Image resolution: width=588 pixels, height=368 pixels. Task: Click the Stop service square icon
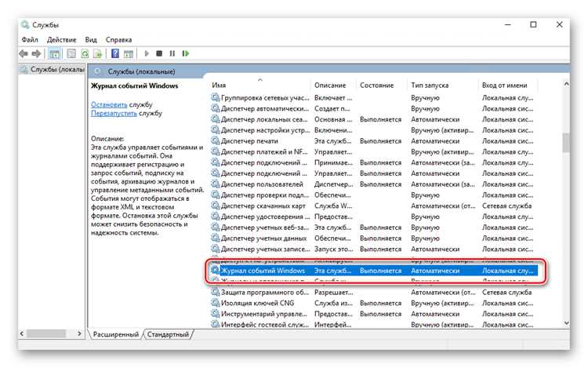coord(159,53)
